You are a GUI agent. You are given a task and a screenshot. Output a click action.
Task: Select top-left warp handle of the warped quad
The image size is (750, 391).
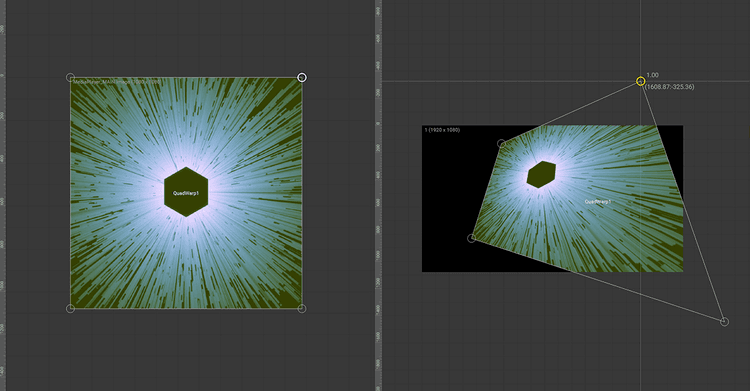pos(501,144)
